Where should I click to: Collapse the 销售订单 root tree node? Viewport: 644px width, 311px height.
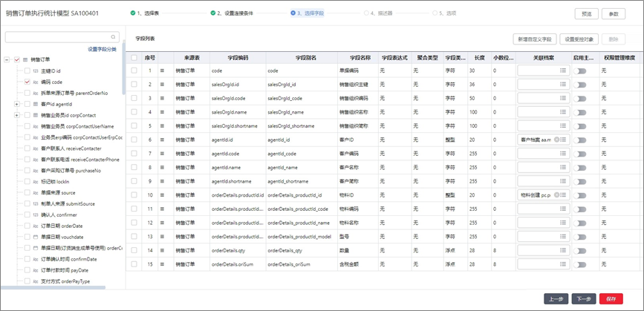click(7, 60)
